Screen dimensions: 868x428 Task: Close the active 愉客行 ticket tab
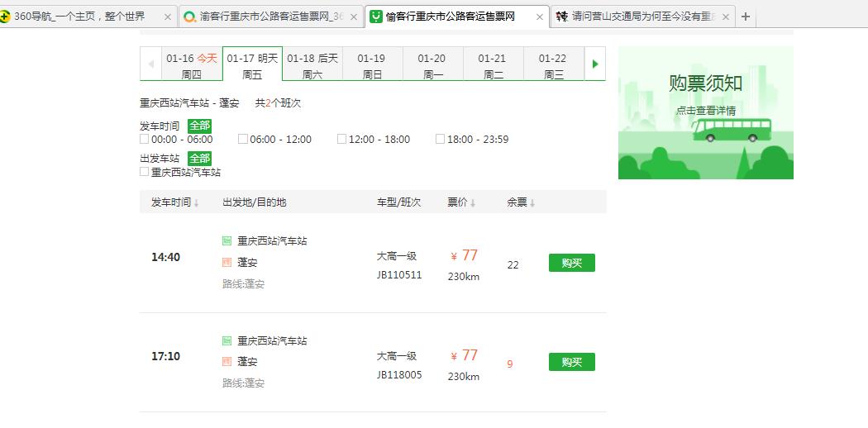[539, 17]
